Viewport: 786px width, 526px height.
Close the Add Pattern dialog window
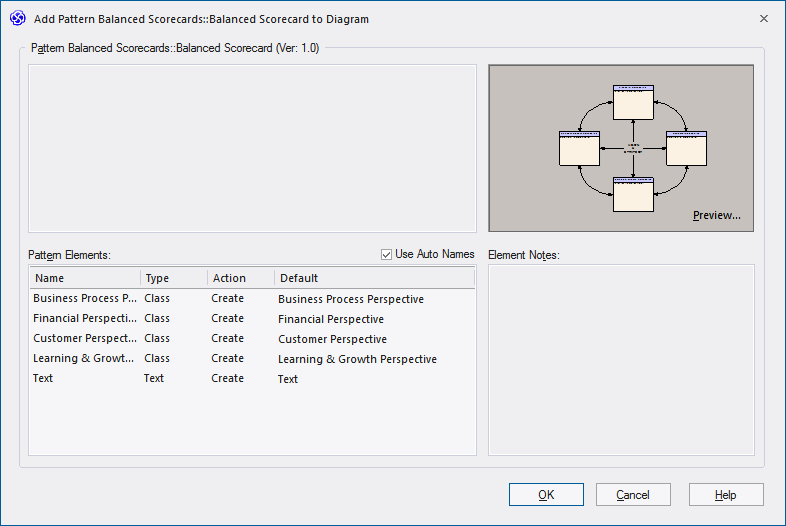[764, 18]
